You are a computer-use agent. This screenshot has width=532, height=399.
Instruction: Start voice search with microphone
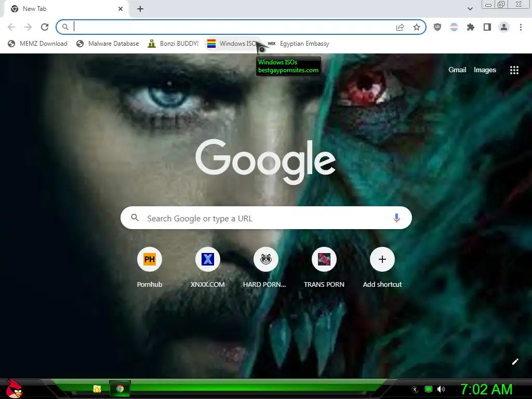396,218
